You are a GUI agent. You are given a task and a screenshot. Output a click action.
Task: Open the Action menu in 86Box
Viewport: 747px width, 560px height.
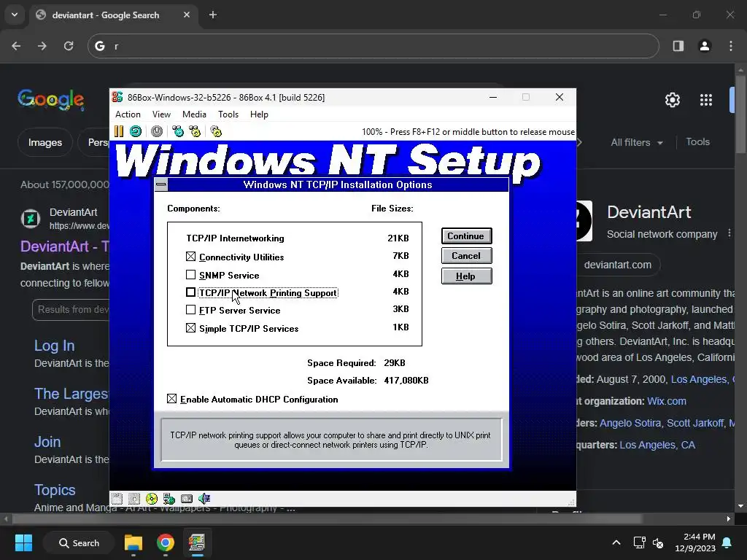point(128,114)
